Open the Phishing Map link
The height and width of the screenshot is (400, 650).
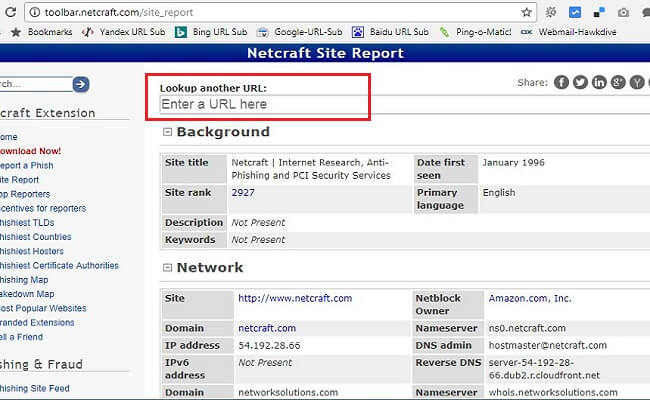(24, 280)
